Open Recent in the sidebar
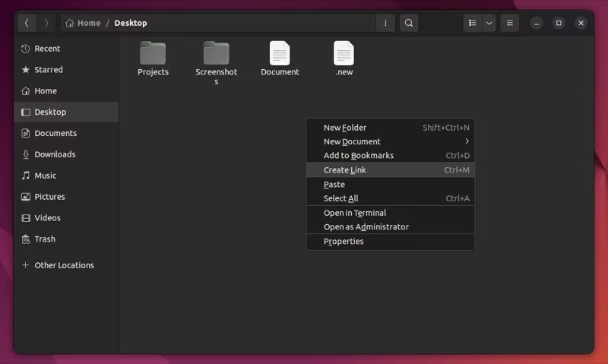This screenshot has width=608, height=364. (66, 49)
